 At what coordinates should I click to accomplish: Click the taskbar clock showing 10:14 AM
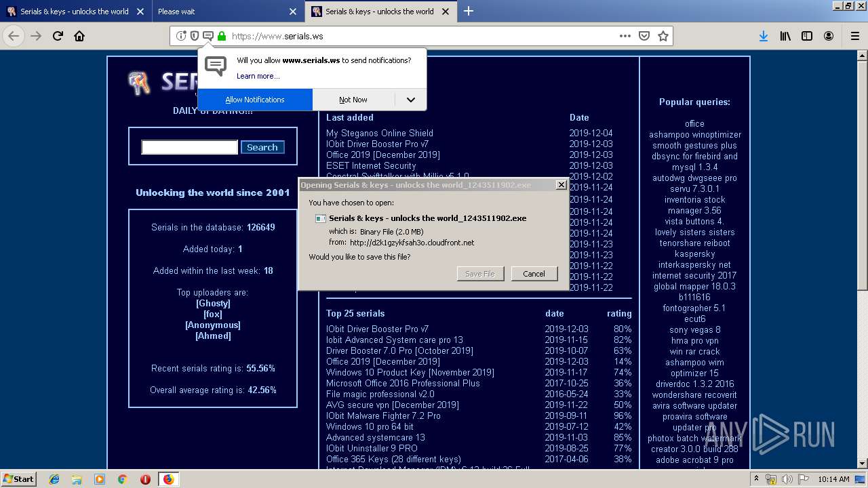(x=833, y=479)
